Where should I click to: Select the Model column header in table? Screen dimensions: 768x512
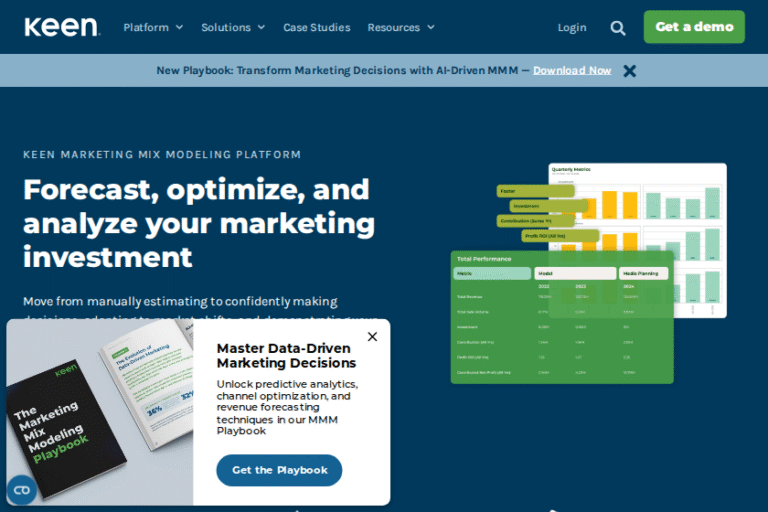575,273
